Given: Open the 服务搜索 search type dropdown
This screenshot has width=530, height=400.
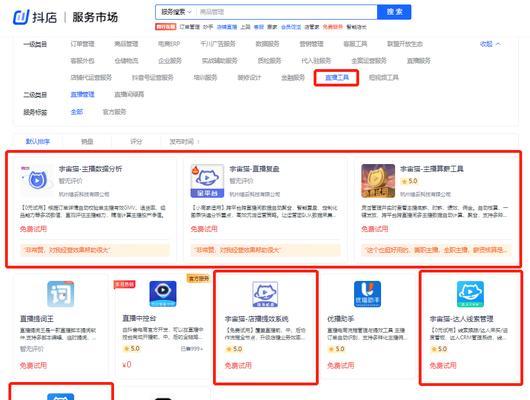Looking at the screenshot, I should point(176,12).
